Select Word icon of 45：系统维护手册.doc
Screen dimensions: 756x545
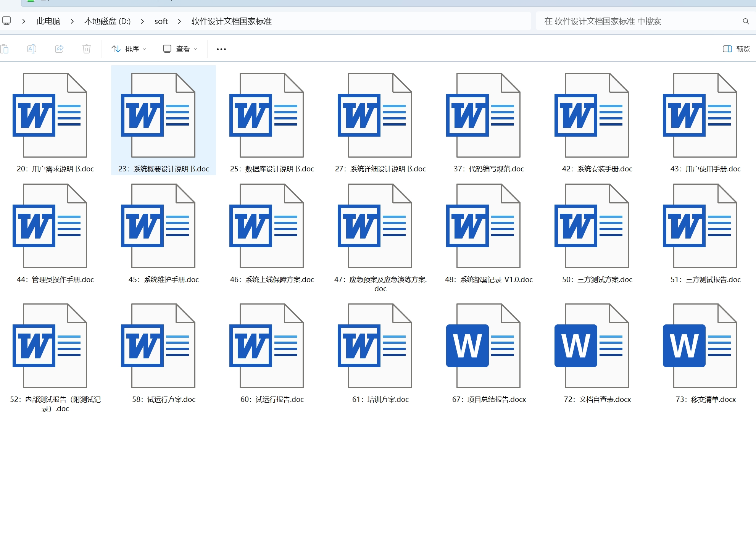158,226
